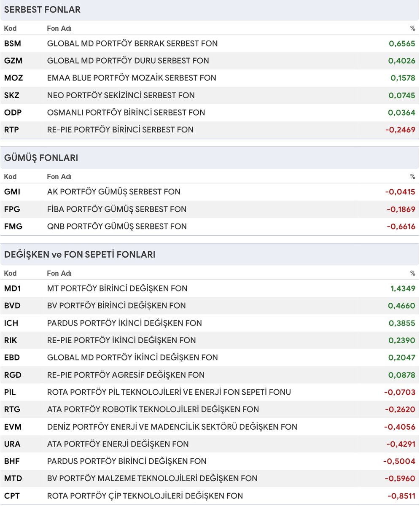Open GLOBAL MD PORTFÖY İKİNCİ DEĞİŞKEN FON
The height and width of the screenshot is (506, 420).
(132, 358)
